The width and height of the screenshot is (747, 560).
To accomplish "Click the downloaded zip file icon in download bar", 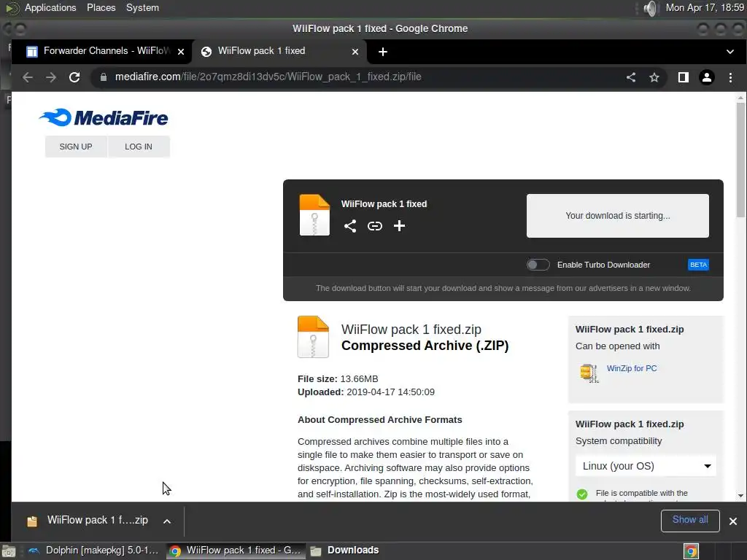I will point(32,521).
